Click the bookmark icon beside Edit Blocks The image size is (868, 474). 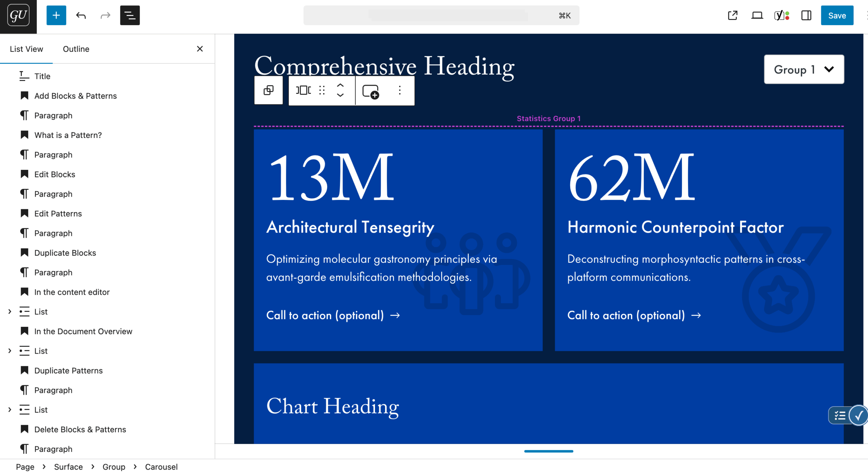[24, 174]
